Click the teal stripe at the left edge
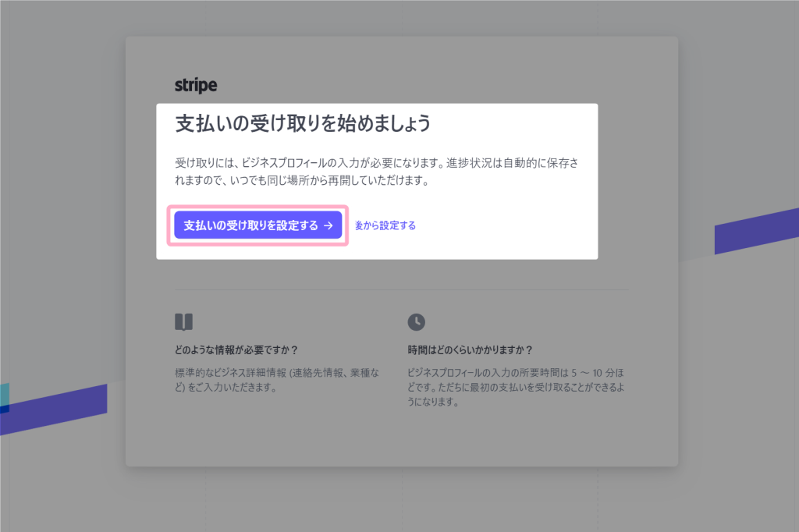799x532 pixels. pos(4,394)
